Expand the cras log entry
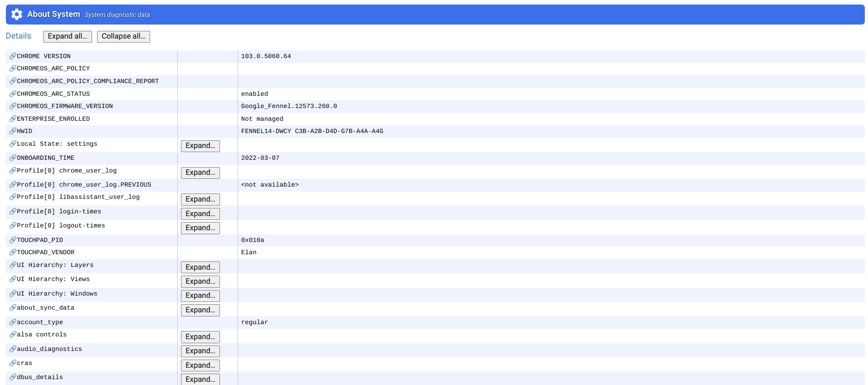 tap(200, 365)
